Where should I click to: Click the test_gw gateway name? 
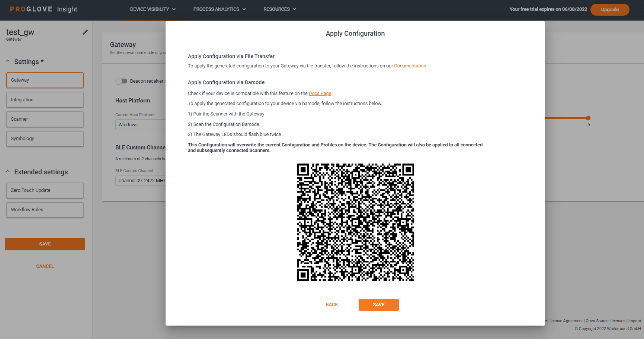point(20,32)
